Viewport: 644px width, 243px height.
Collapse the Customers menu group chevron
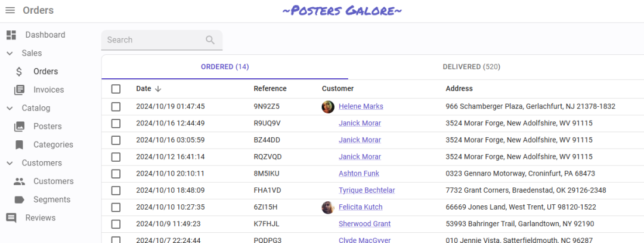[x=10, y=163]
